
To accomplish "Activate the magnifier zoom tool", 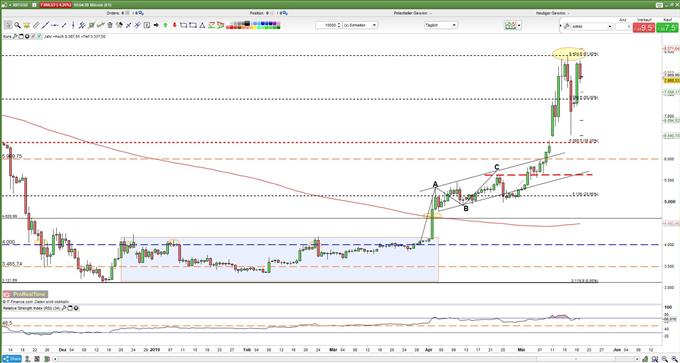I will pos(17,25).
